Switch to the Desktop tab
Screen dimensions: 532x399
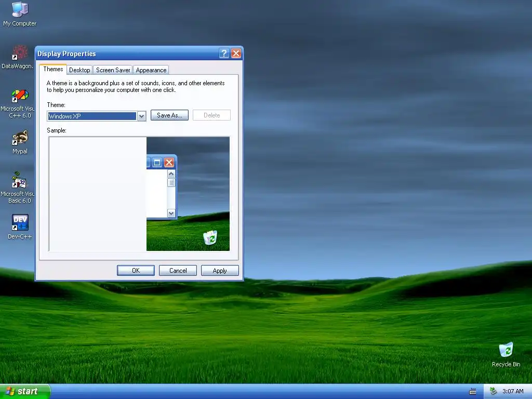(79, 70)
